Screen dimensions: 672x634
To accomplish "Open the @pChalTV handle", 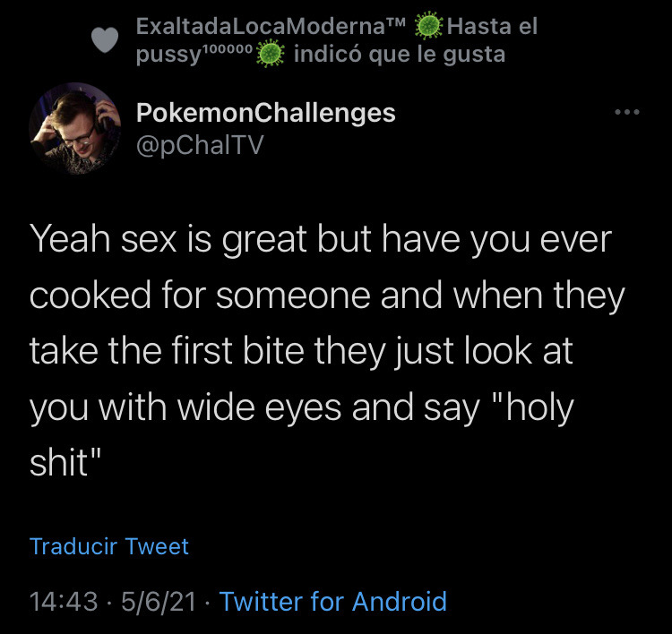I will point(200,145).
